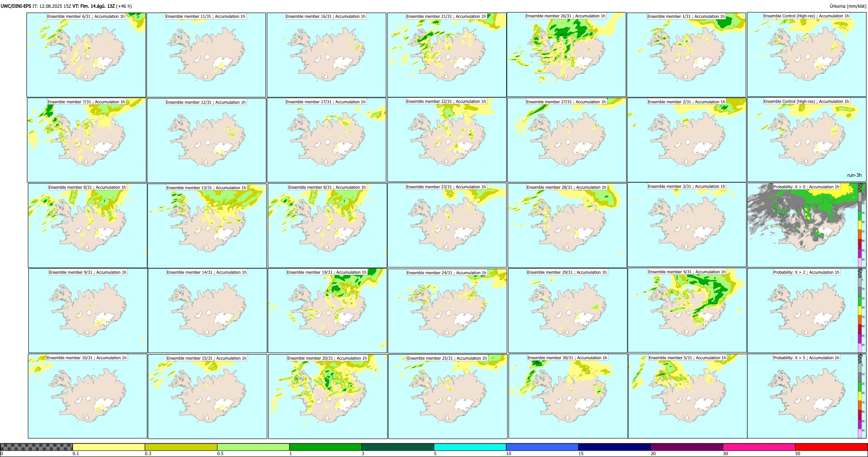Image resolution: width=868 pixels, height=457 pixels.
Task: Click the olive 0.3–0.5 legend swatch
Action: pos(181,447)
